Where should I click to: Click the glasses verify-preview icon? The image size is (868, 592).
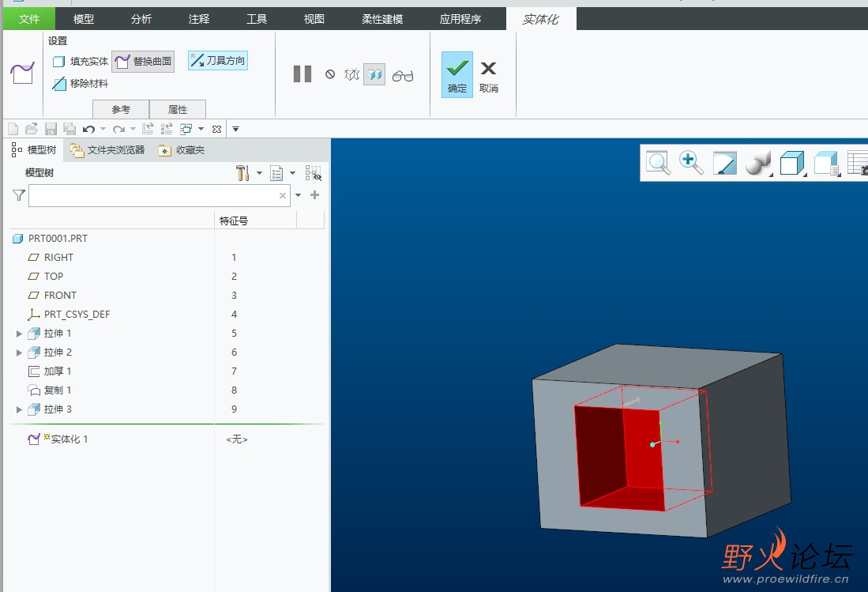click(x=403, y=75)
